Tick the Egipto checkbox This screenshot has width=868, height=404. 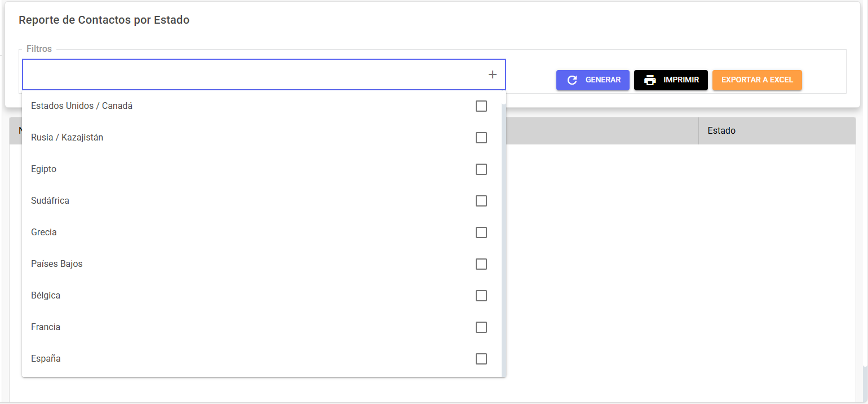tap(481, 169)
